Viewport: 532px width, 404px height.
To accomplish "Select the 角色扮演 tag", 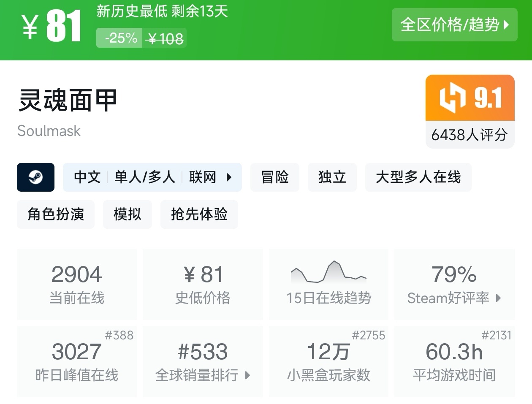I will pos(56,214).
